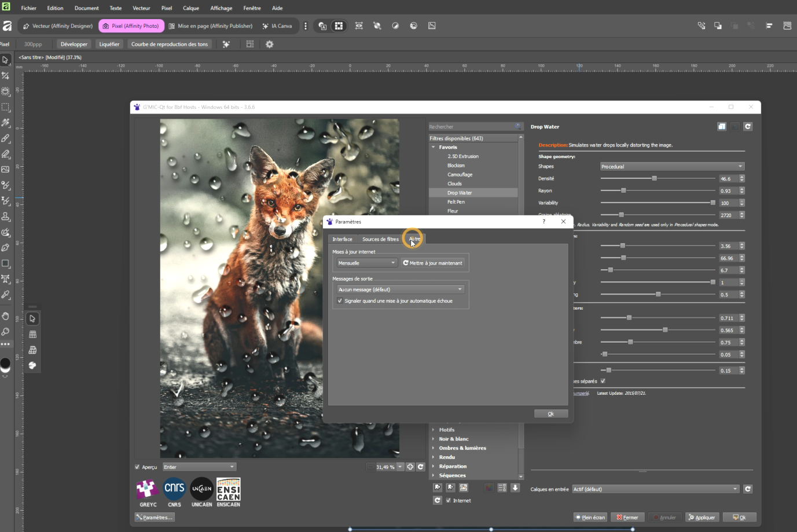Click the Rechercher filter search field
This screenshot has height=532, width=797.
[472, 127]
